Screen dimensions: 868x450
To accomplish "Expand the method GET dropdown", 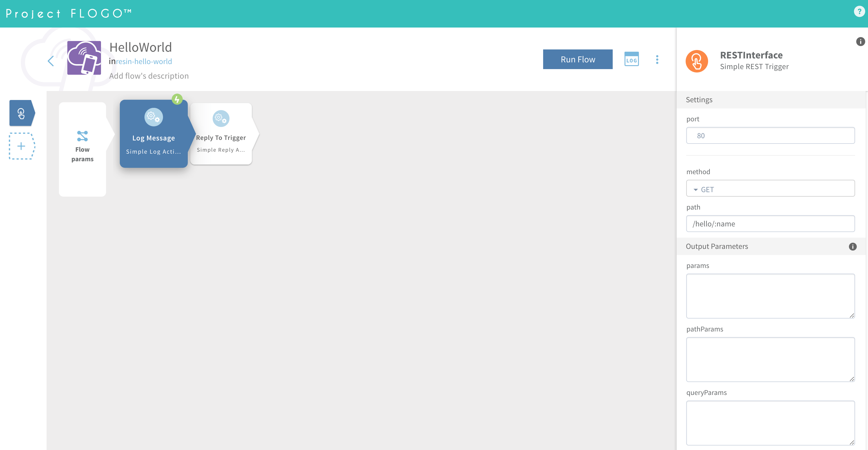I will (x=770, y=189).
